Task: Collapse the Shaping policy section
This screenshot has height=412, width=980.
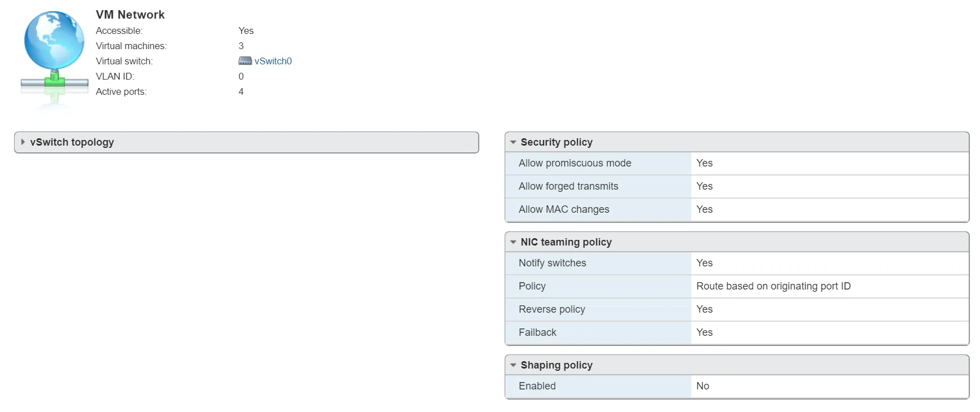Action: [513, 365]
